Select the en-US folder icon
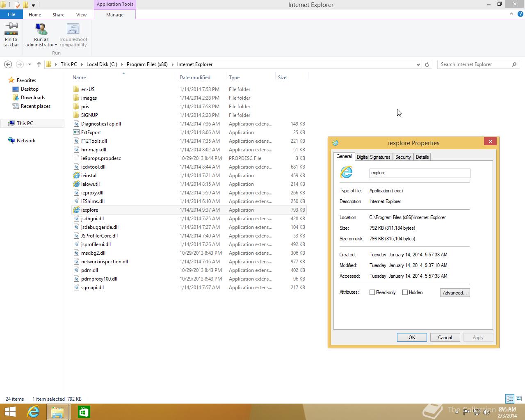The width and height of the screenshot is (525, 420). click(x=76, y=89)
